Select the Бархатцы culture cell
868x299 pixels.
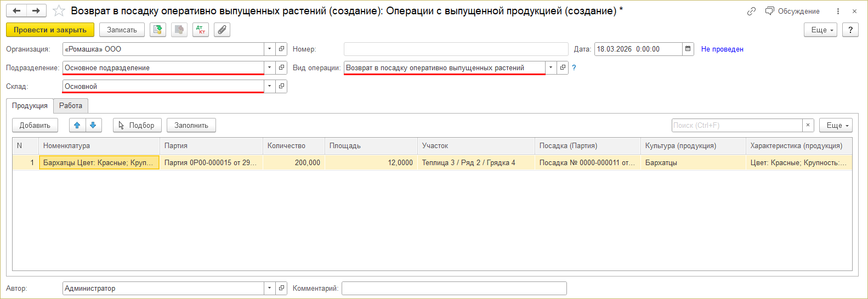click(693, 162)
